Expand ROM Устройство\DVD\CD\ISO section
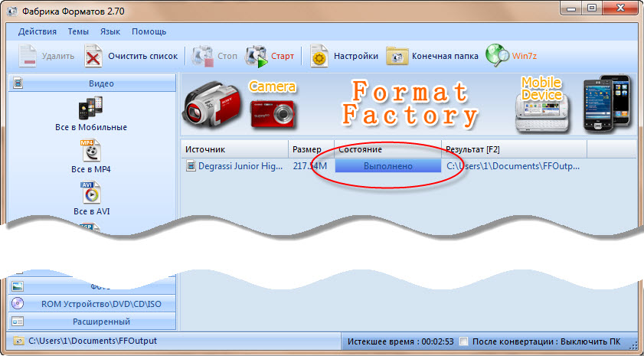 click(x=92, y=304)
